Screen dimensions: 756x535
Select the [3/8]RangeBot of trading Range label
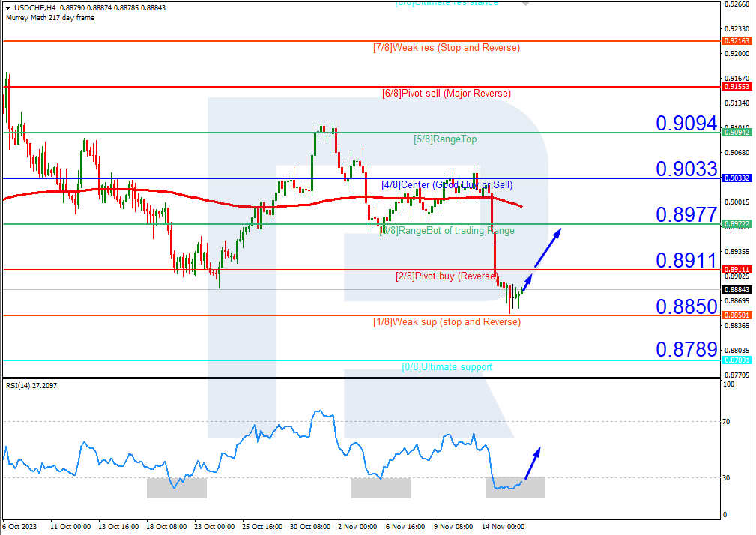point(447,230)
